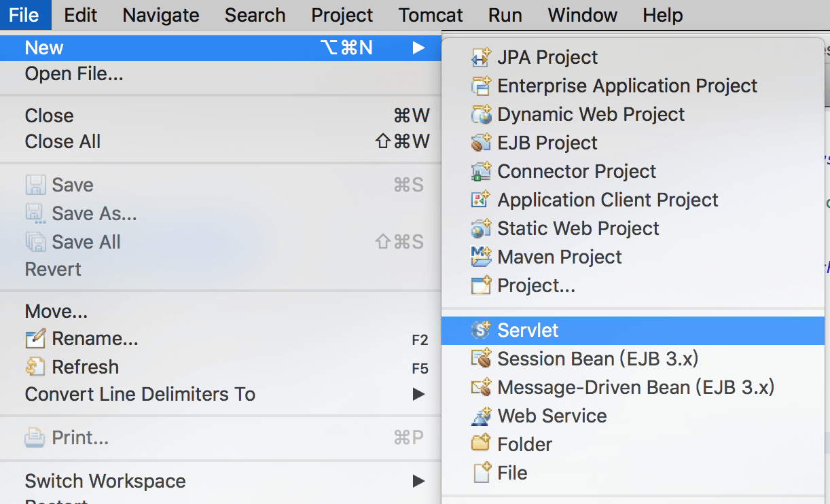
Task: Select the Print icon
Action: tap(35, 437)
